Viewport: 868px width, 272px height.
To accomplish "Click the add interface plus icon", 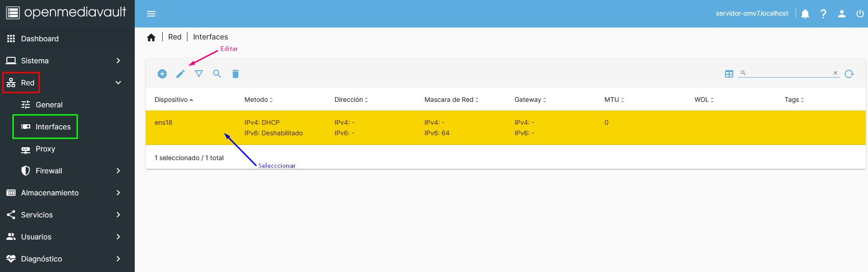I will point(162,74).
